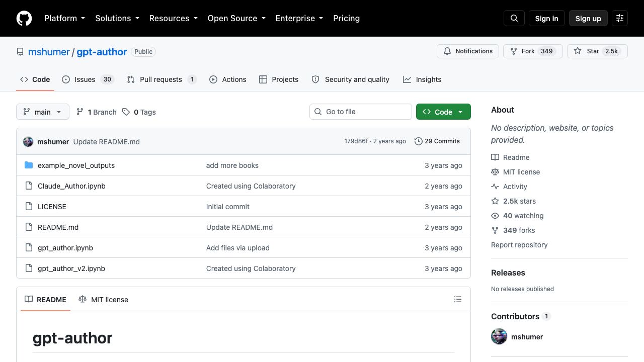Viewport: 644px width, 362px height.
Task: Click the Sign up button
Action: 588,18
